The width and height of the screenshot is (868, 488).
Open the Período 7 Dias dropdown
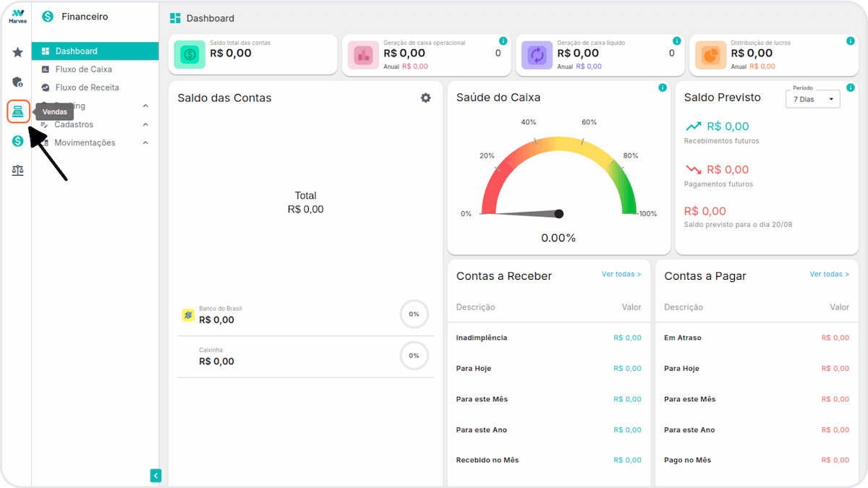point(813,99)
